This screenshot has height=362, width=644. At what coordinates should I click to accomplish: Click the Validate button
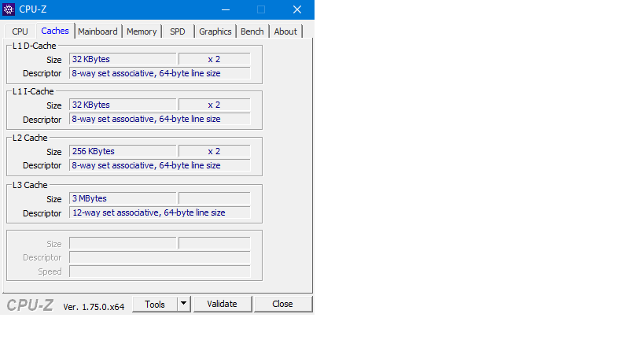click(x=223, y=304)
